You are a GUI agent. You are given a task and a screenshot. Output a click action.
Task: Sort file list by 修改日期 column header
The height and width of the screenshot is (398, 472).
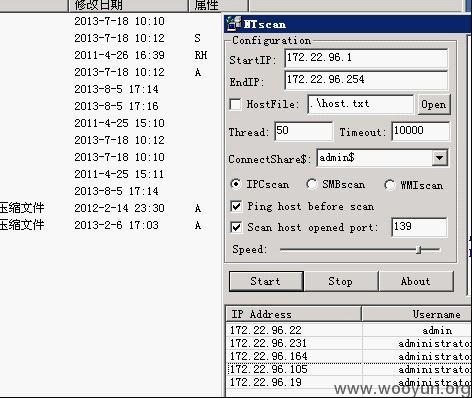(x=129, y=5)
